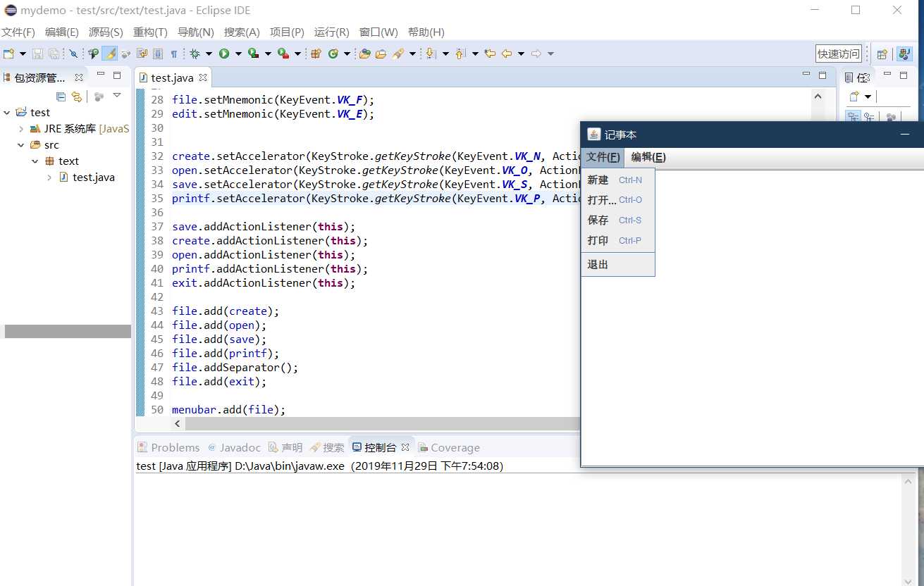Collapse the text package node

pos(35,161)
